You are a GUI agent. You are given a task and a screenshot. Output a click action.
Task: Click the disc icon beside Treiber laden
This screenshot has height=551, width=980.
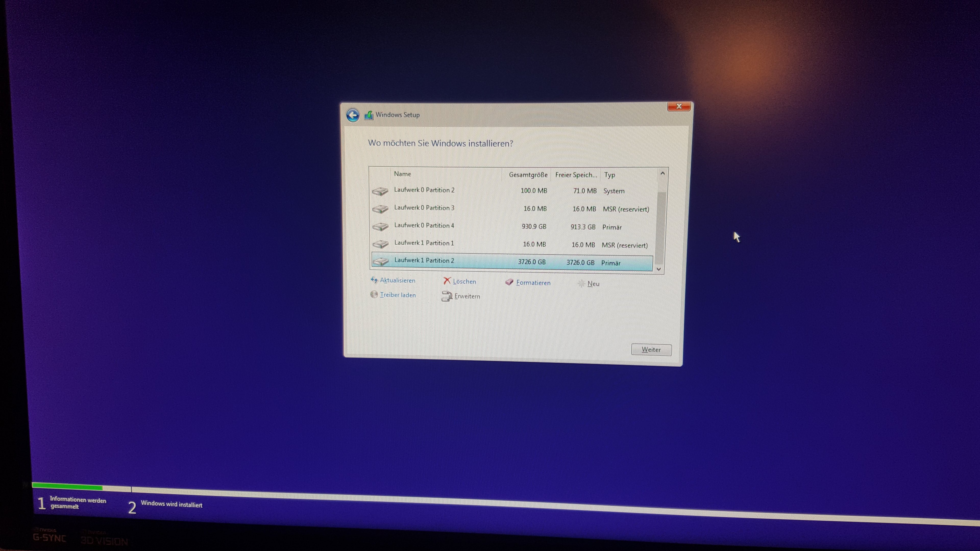click(374, 295)
